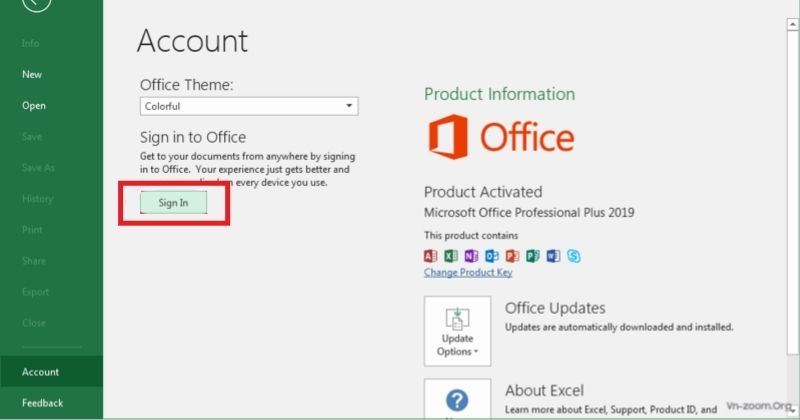The height and width of the screenshot is (420, 800).
Task: Open History from the sidebar
Action: (37, 199)
